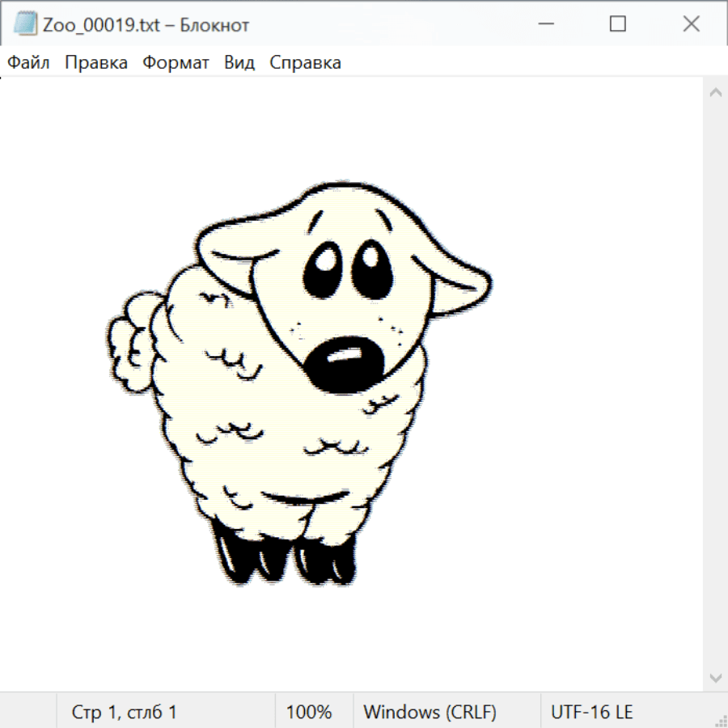Open the Формат menu

click(x=176, y=62)
